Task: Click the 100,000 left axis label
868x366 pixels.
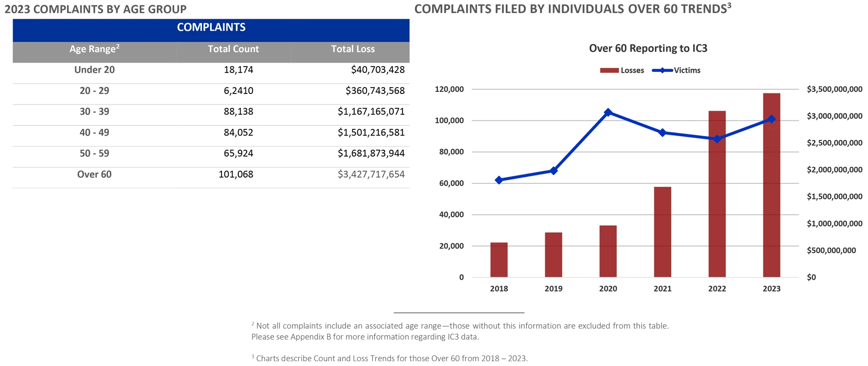Action: (x=449, y=121)
